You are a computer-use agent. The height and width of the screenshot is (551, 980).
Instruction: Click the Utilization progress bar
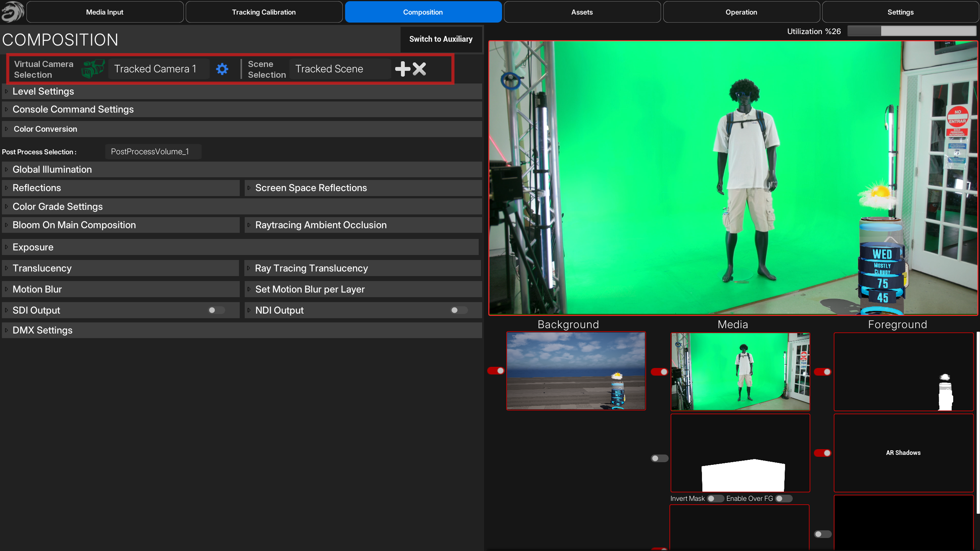[x=911, y=31]
